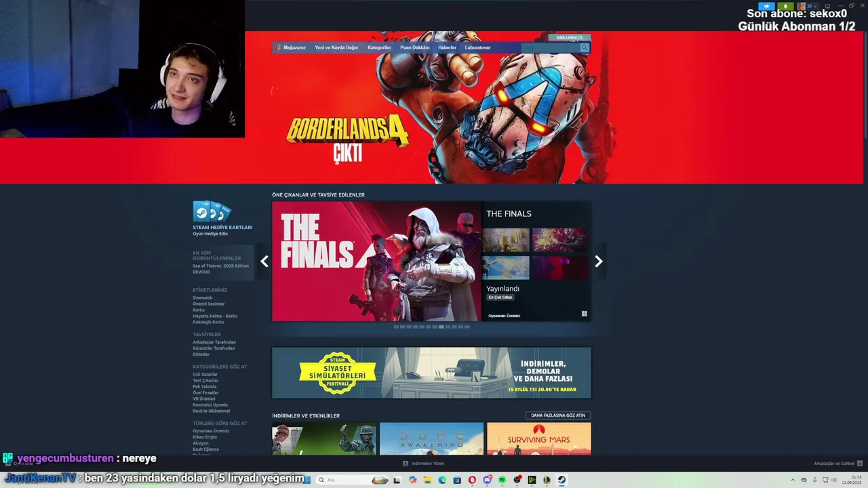
Task: Open Steam notifications bell icon
Action: click(785, 6)
